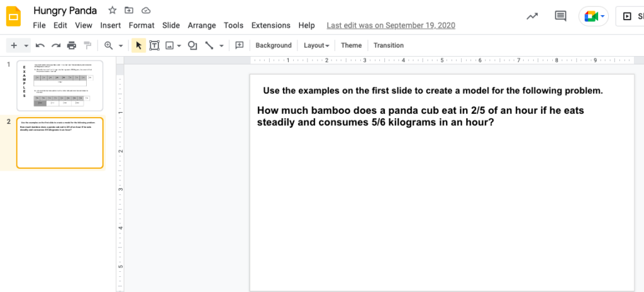644x292 pixels.
Task: Open the zoom dropdown arrow
Action: (120, 46)
